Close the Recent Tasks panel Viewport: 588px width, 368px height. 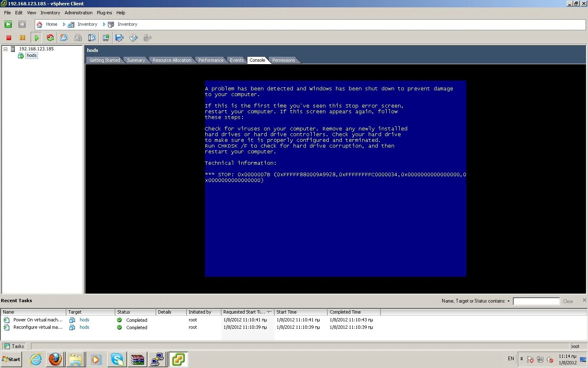point(584,300)
